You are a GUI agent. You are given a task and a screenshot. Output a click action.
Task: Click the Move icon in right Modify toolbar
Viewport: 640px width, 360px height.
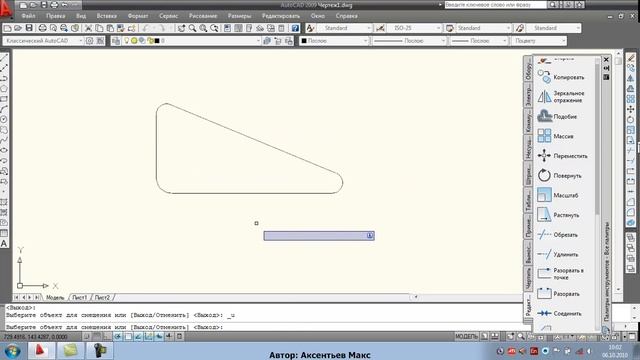click(x=631, y=109)
